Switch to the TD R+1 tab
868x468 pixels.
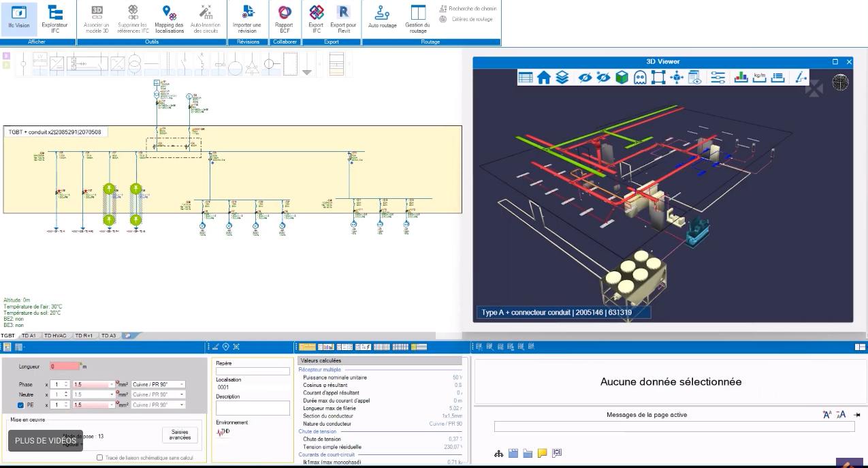84,336
